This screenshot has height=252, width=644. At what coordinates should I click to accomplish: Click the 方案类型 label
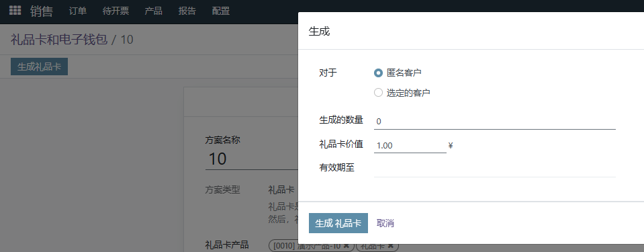click(x=222, y=190)
